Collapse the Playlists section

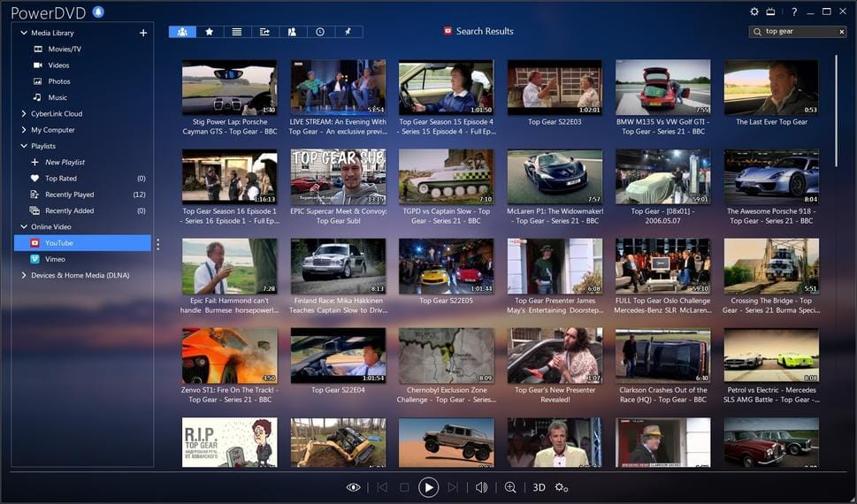[24, 146]
